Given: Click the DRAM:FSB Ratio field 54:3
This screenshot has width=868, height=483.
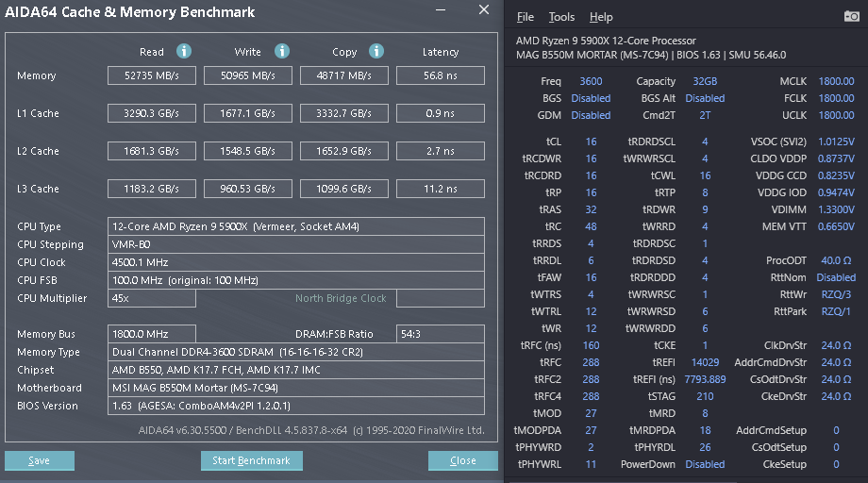Looking at the screenshot, I should point(440,334).
